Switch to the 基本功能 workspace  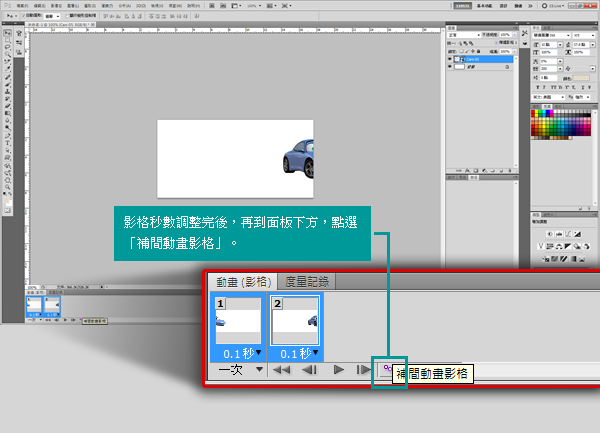coord(484,6)
